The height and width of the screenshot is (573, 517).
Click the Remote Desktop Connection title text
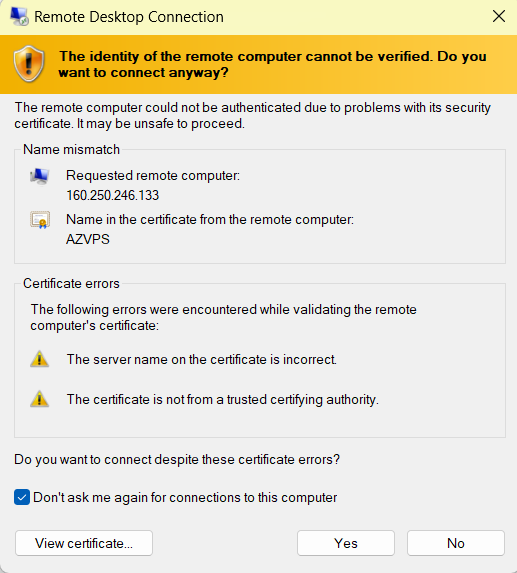pyautogui.click(x=129, y=17)
